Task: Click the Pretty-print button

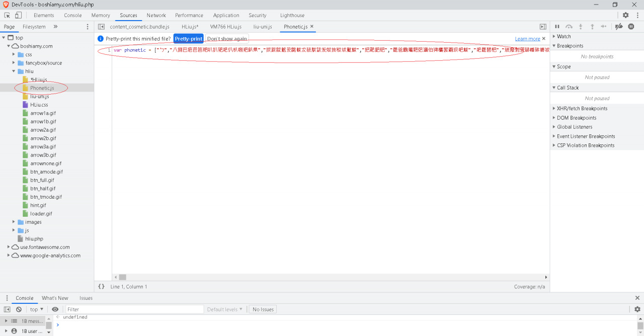Action: tap(188, 38)
